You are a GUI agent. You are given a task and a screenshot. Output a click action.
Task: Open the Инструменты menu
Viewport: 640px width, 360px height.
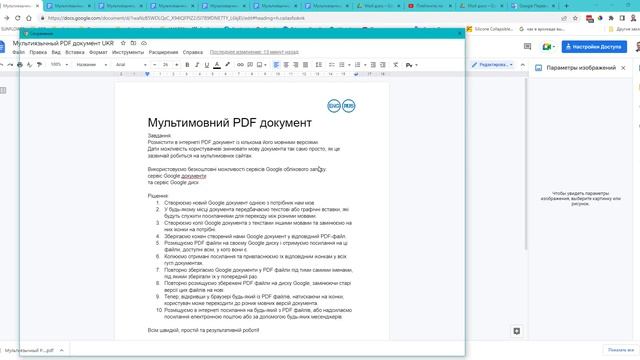tap(128, 52)
